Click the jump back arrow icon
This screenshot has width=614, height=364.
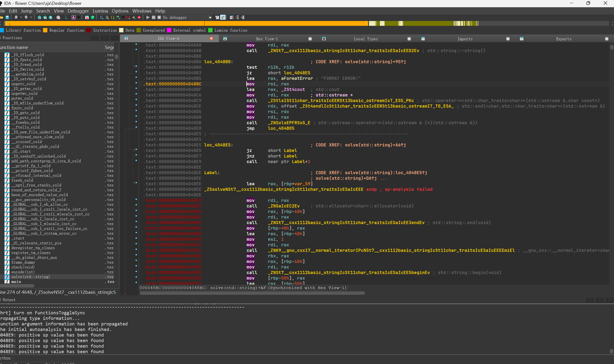tap(16, 17)
